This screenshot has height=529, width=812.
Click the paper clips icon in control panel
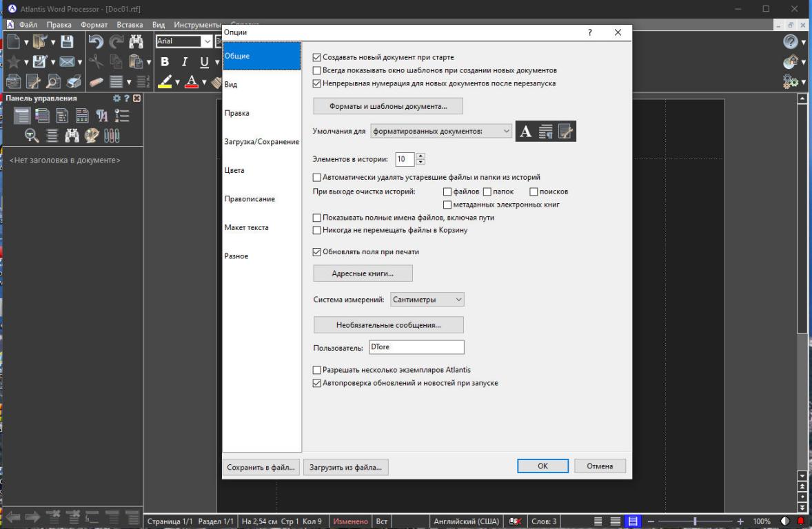(x=112, y=136)
